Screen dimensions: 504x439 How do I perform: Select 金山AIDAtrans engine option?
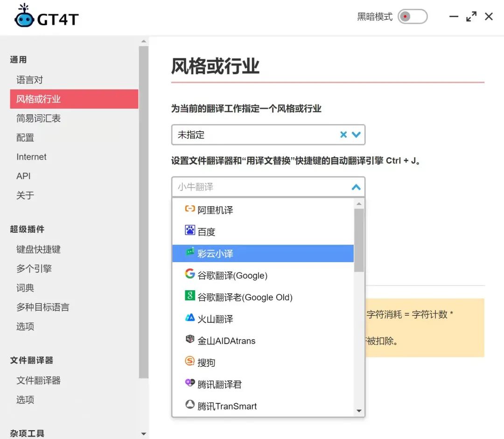point(263,341)
